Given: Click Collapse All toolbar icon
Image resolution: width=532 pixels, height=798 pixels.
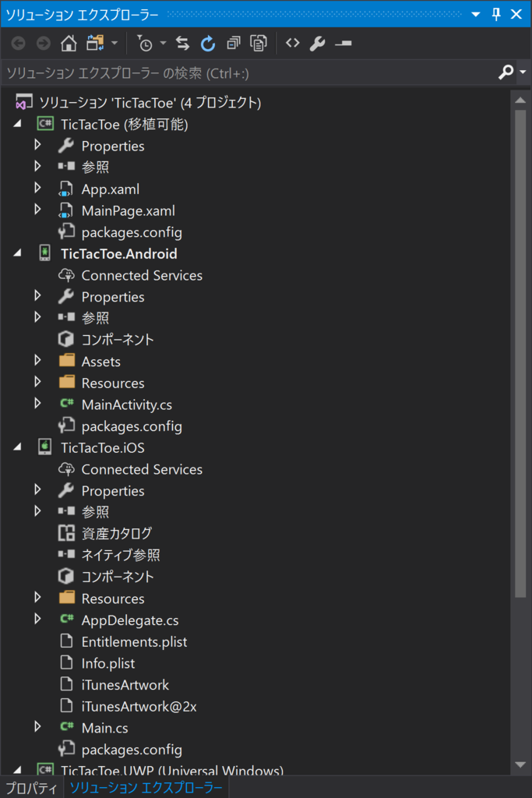Looking at the screenshot, I should pyautogui.click(x=234, y=44).
